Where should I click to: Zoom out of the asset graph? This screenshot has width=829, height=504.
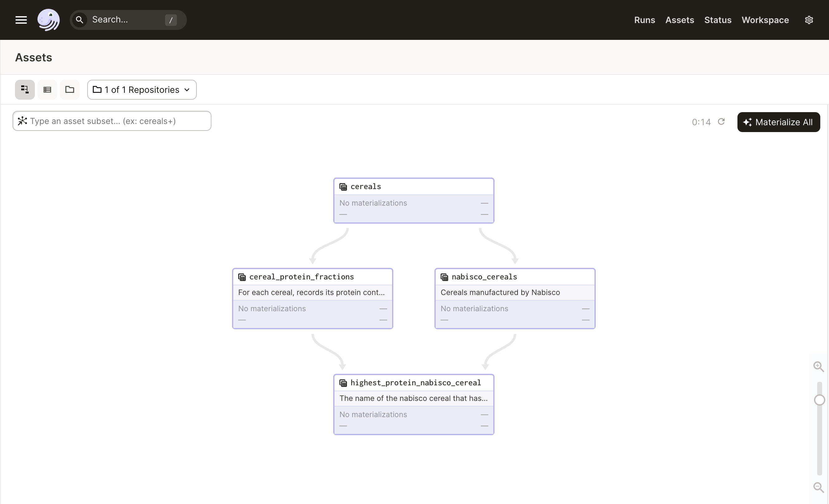click(x=818, y=487)
